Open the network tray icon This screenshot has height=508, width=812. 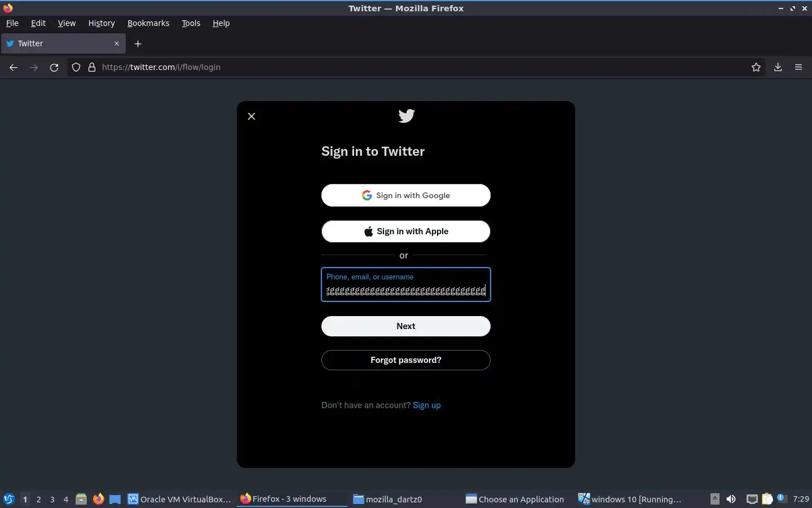tap(752, 499)
